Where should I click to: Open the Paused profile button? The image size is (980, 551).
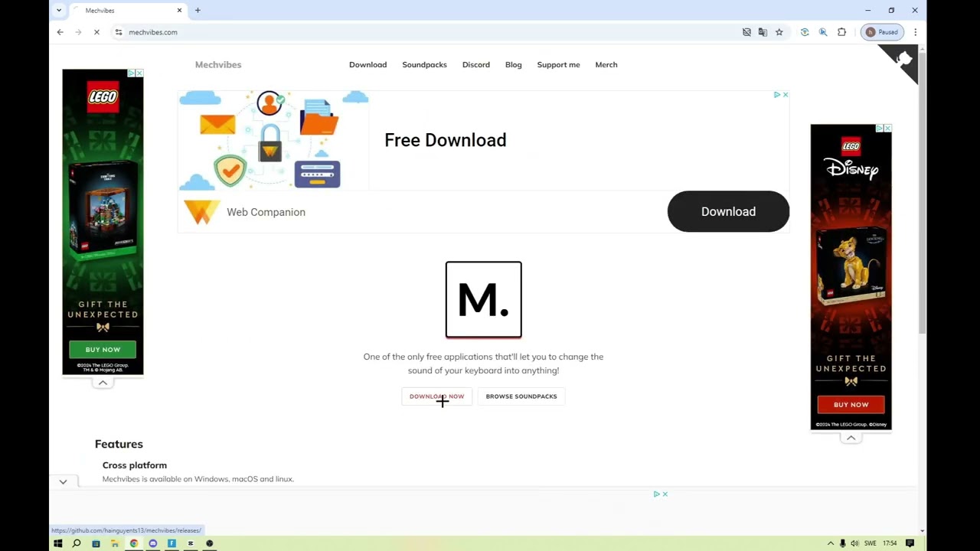pyautogui.click(x=882, y=32)
